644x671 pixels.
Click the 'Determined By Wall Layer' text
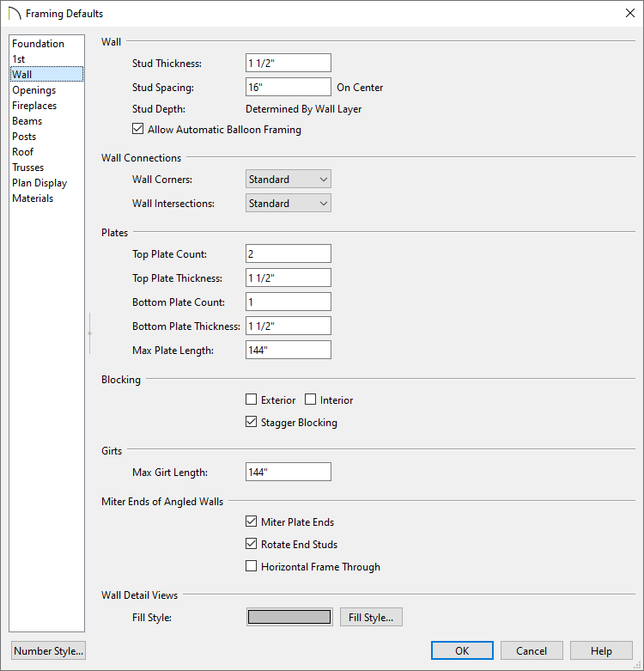pos(304,109)
